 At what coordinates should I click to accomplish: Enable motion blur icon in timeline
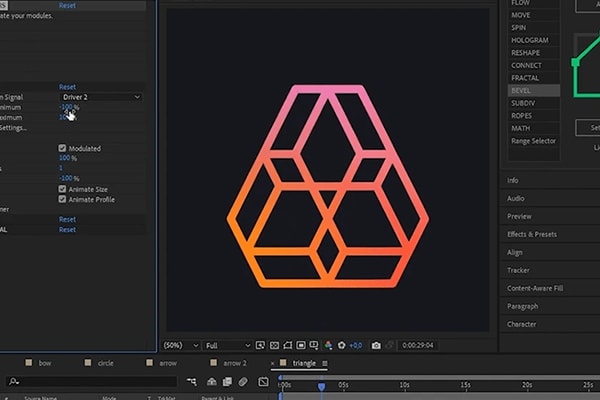(243, 382)
